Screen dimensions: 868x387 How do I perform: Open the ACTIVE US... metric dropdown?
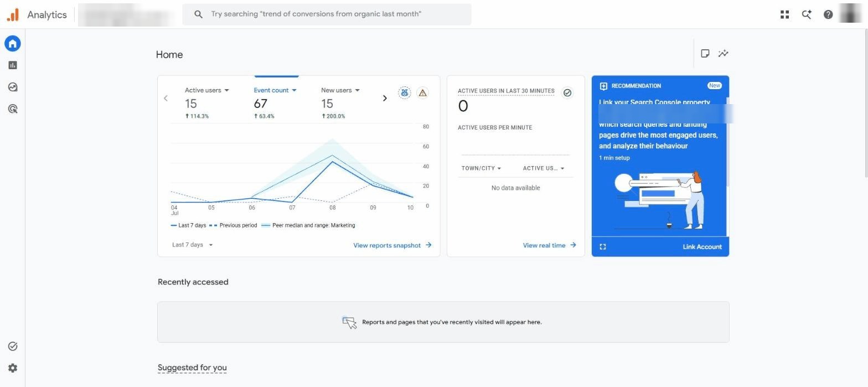tap(544, 168)
